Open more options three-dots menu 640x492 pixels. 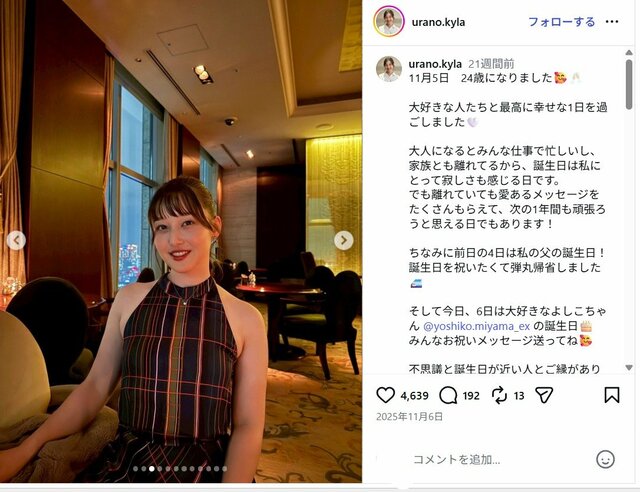[x=612, y=22]
